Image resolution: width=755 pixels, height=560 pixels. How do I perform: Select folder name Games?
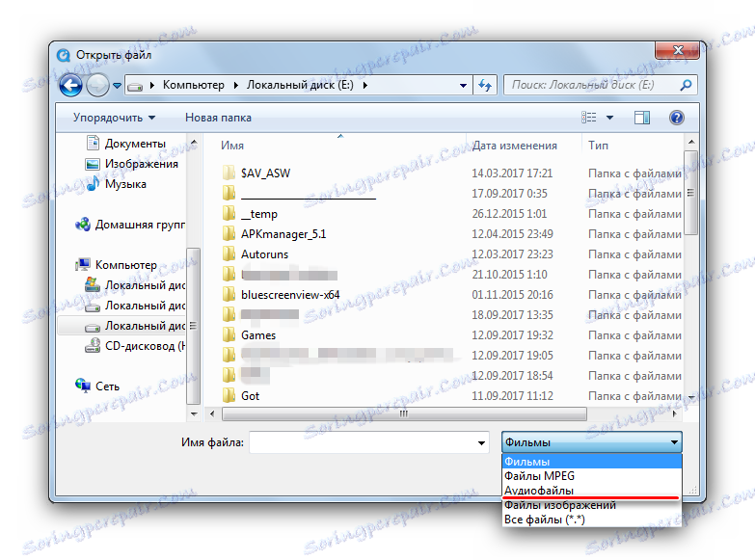click(258, 335)
